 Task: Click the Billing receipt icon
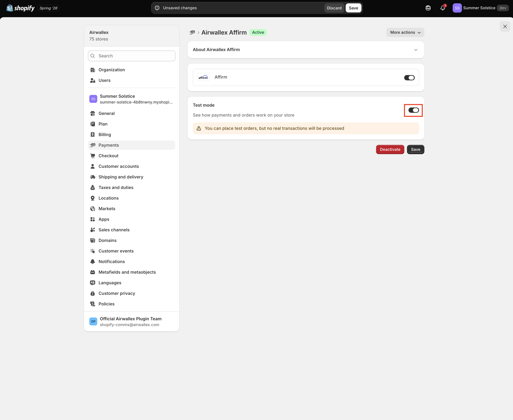(93, 135)
